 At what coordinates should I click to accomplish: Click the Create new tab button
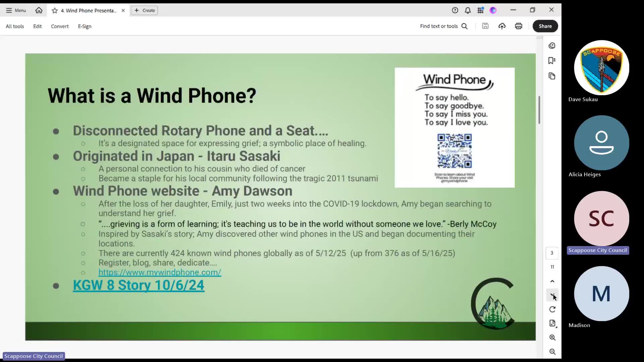(145, 10)
